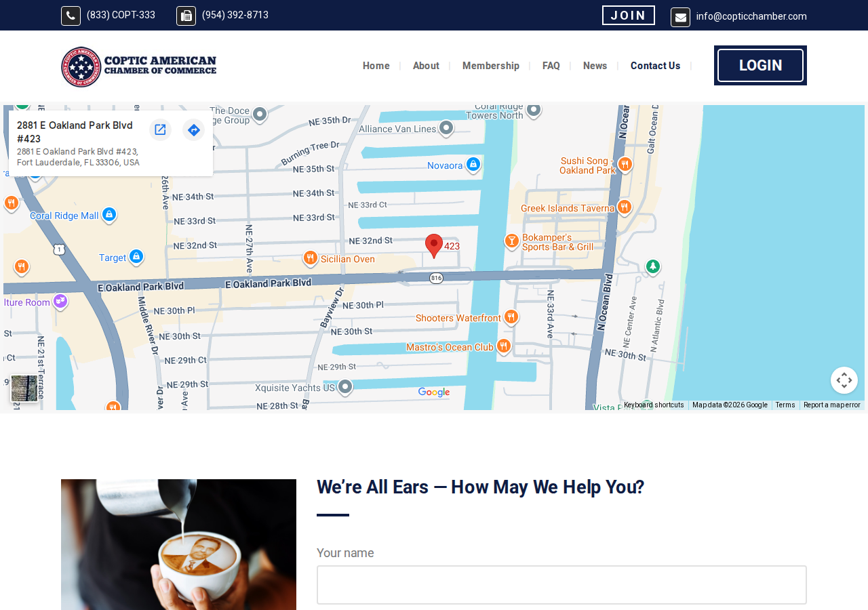Select the Shooters Waterfront marker

(511, 317)
